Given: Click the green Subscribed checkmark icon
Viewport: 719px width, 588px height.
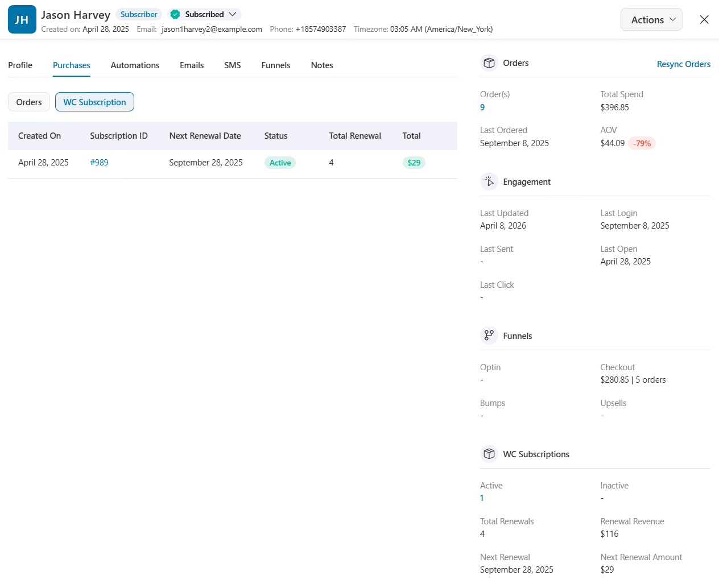Looking at the screenshot, I should click(175, 14).
